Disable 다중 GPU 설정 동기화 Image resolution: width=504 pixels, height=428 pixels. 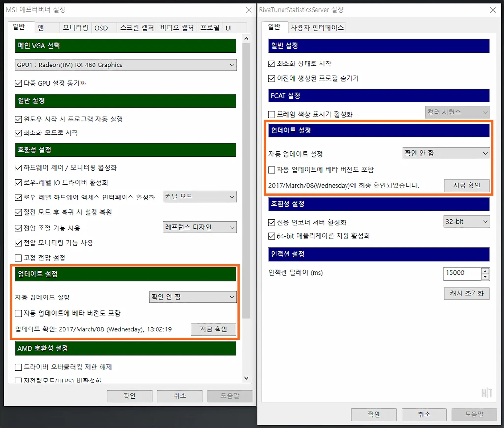pyautogui.click(x=18, y=83)
